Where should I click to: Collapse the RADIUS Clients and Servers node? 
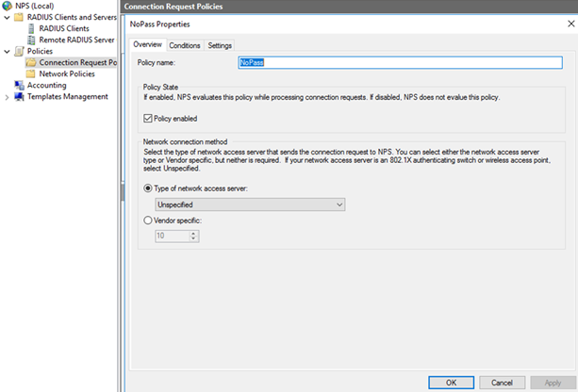pos(7,17)
